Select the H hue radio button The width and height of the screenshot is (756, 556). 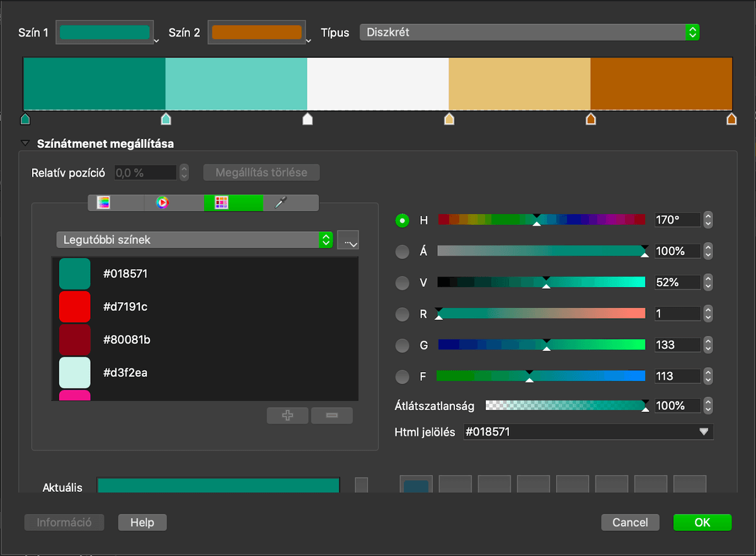tap(402, 220)
